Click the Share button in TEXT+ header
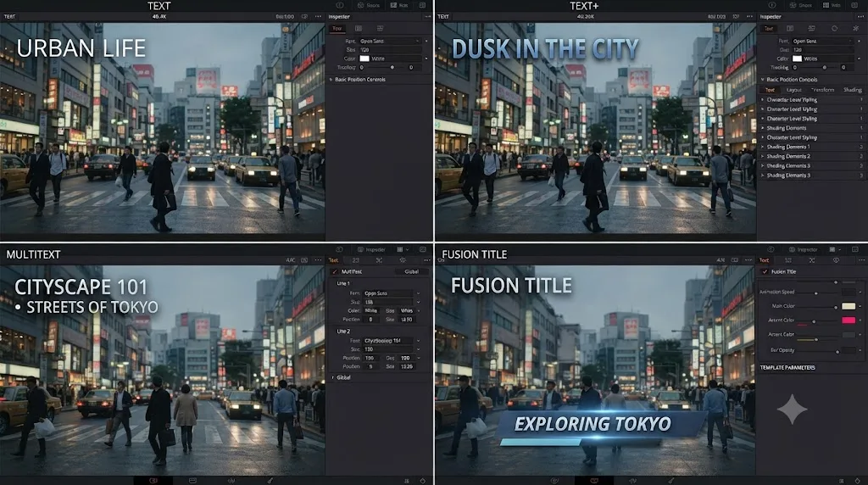The width and height of the screenshot is (868, 485). 801,5
